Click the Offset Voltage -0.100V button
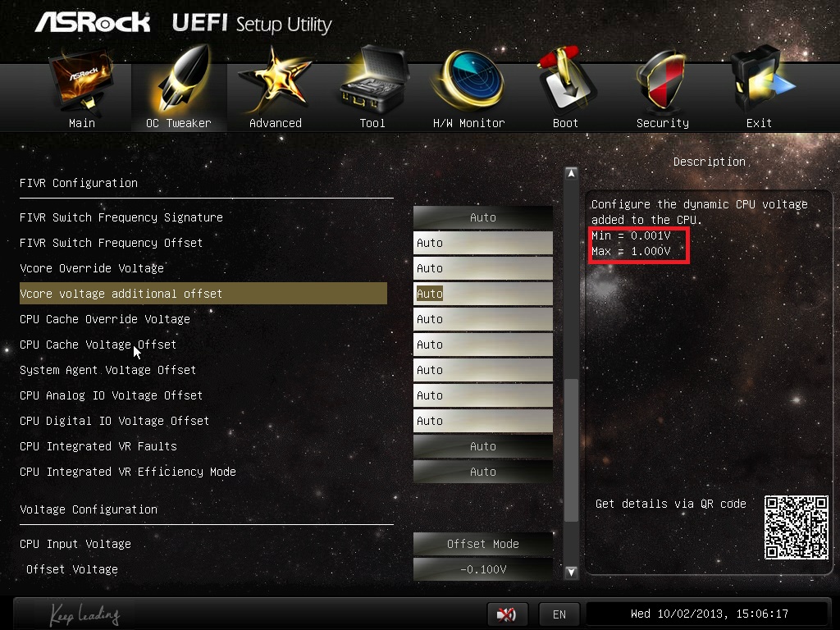 (482, 569)
